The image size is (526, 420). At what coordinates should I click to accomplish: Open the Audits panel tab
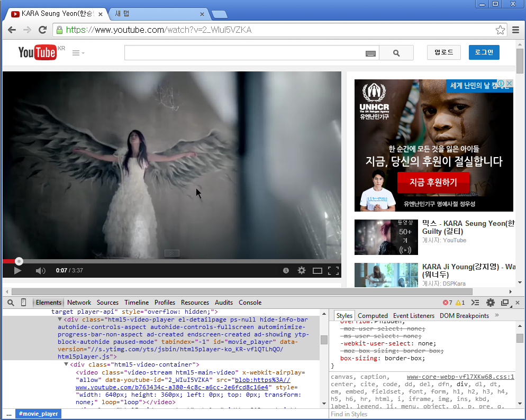[x=224, y=303]
